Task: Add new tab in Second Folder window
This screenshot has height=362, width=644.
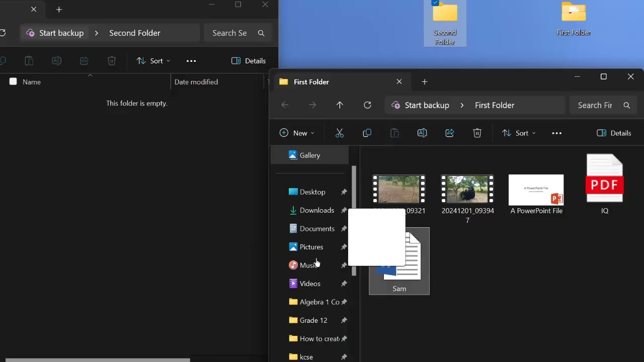Action: click(59, 10)
